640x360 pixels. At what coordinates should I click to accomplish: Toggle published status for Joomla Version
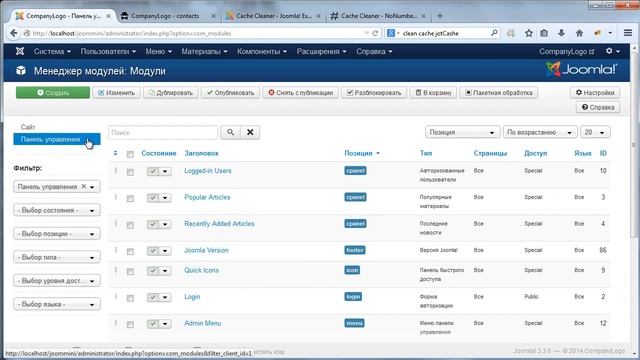[x=153, y=251]
